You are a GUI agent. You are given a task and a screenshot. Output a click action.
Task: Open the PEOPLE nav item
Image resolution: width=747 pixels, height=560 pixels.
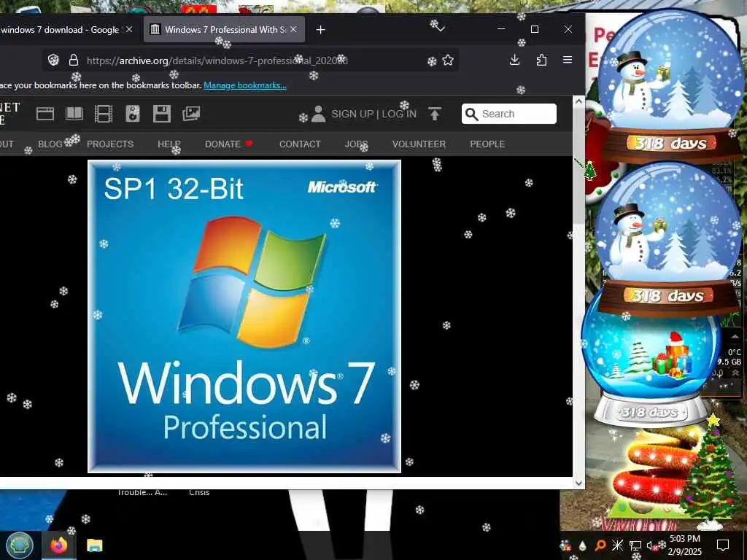[x=487, y=144]
